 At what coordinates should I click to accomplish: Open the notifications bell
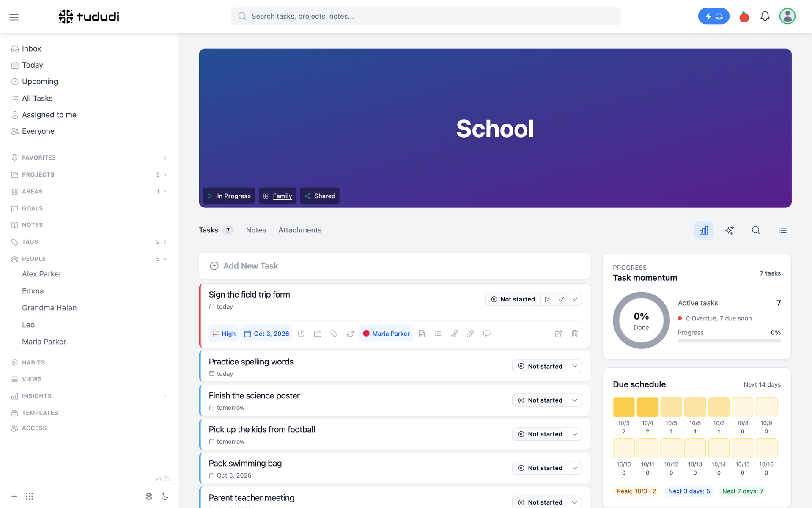pos(765,17)
